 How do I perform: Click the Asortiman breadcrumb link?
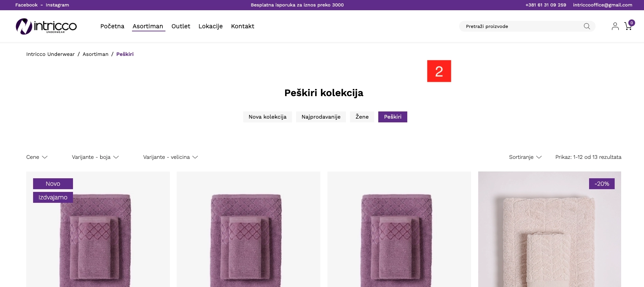(96, 54)
